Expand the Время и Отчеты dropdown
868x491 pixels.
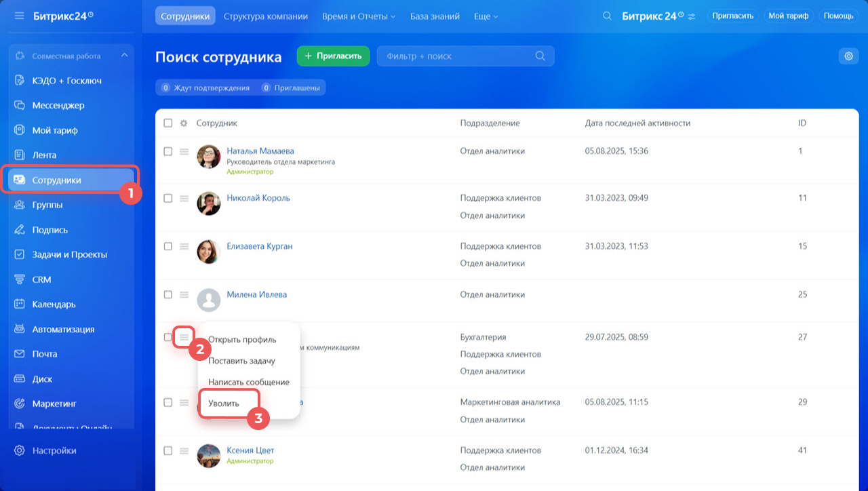pos(359,16)
